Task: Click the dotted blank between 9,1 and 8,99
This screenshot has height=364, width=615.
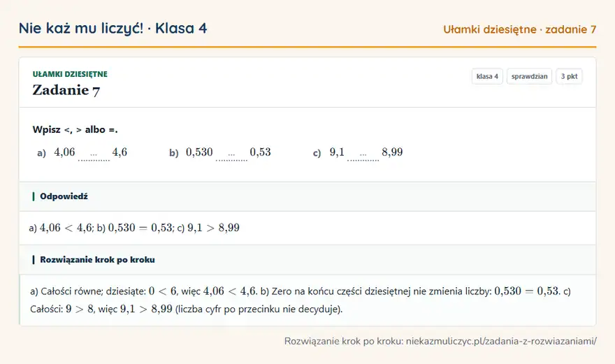Action: click(363, 156)
